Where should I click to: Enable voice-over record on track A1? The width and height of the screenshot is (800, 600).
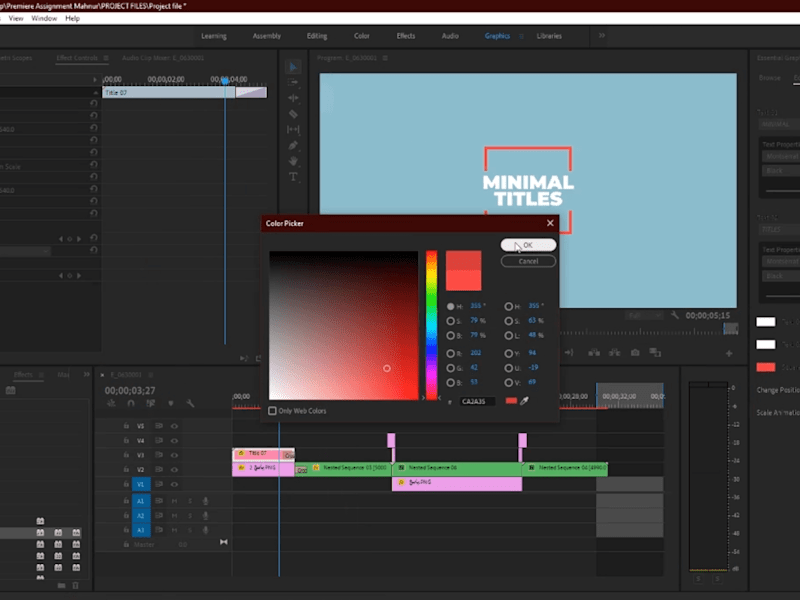(x=206, y=501)
